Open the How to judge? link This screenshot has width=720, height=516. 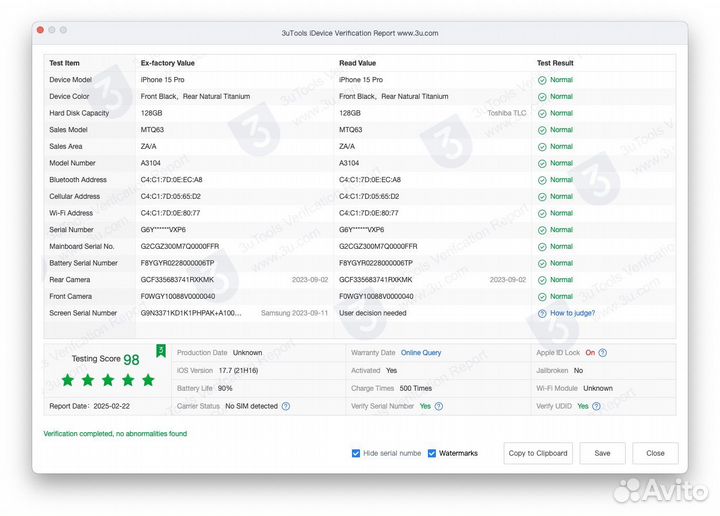572,313
